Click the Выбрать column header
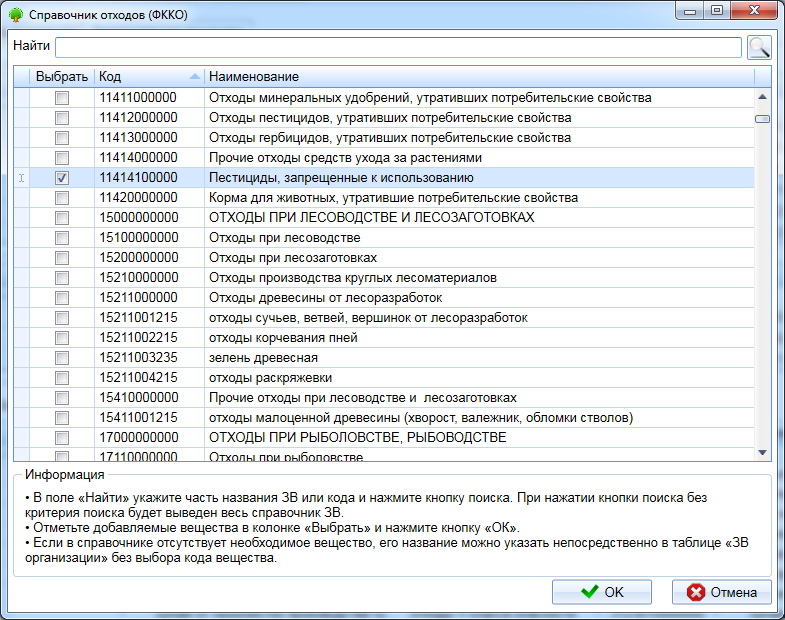Viewport: 785px width, 620px height. click(x=62, y=77)
